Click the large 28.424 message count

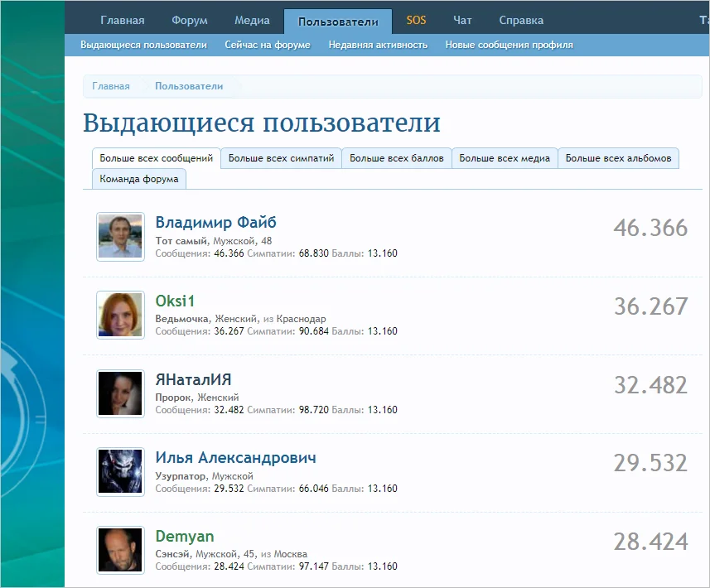[x=650, y=542]
